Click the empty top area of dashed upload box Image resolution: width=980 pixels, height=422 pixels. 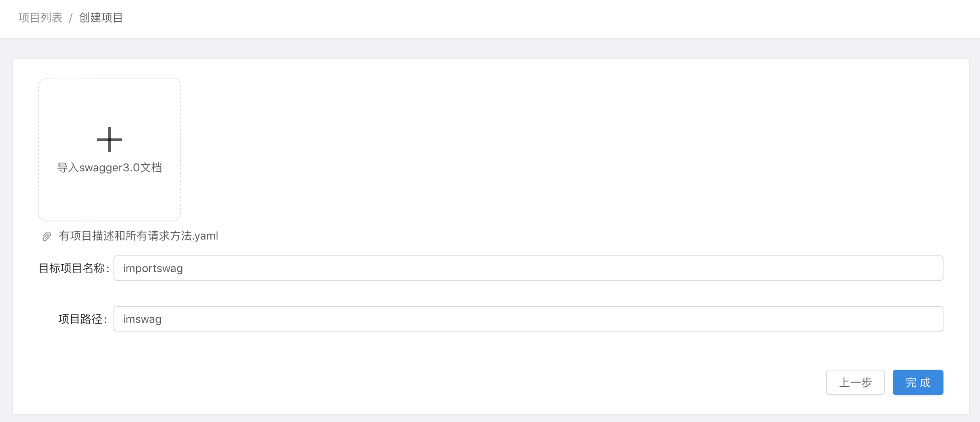click(x=110, y=99)
